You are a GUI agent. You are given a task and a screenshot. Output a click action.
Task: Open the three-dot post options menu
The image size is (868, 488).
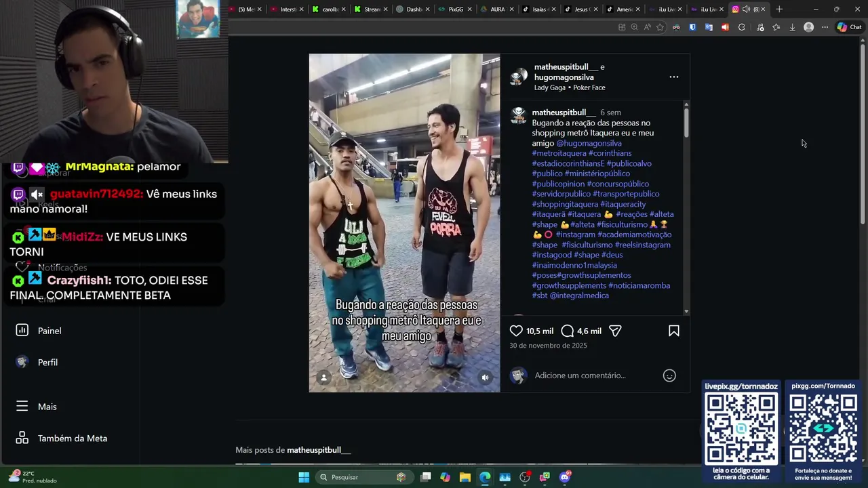point(674,77)
